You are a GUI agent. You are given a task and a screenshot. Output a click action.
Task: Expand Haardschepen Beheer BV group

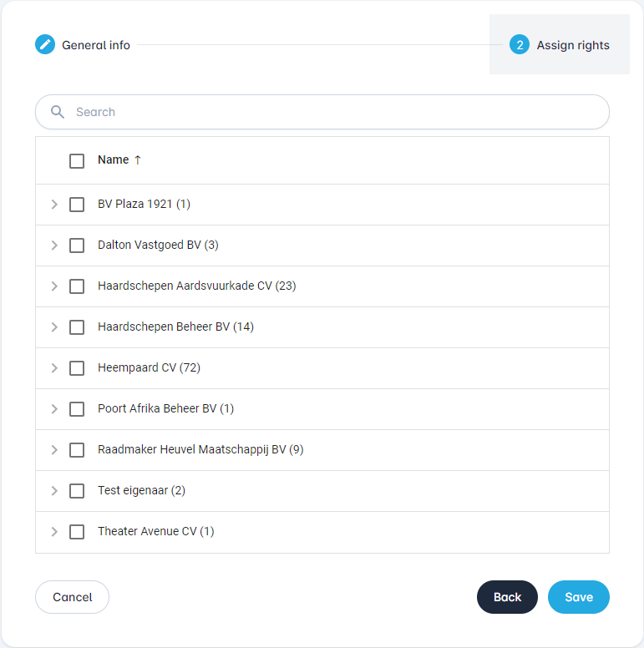54,327
